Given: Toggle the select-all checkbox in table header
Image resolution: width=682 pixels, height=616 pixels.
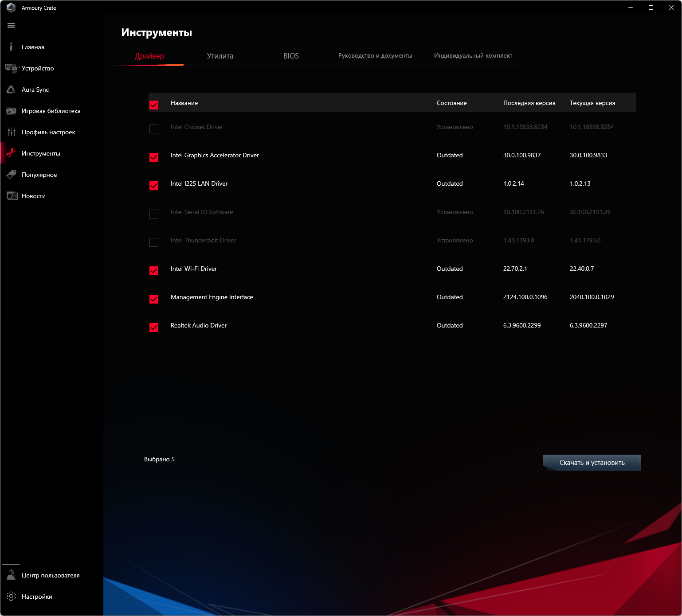Looking at the screenshot, I should coord(154,105).
